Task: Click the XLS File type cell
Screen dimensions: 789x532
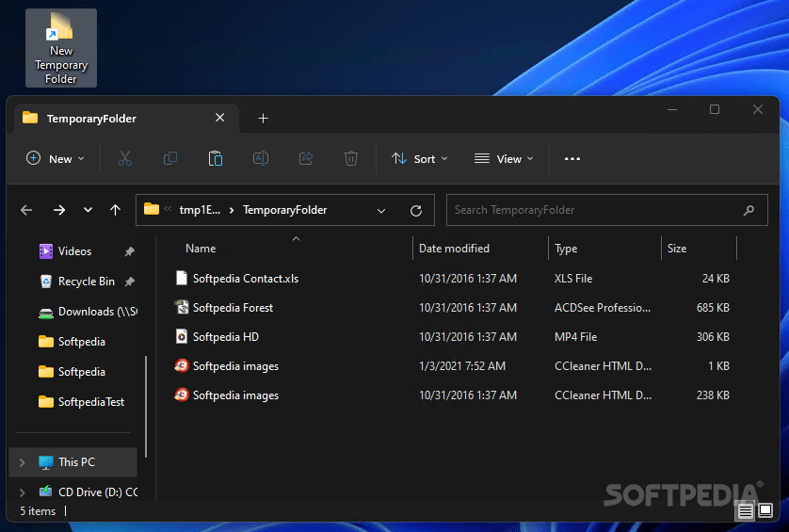Action: tap(573, 279)
